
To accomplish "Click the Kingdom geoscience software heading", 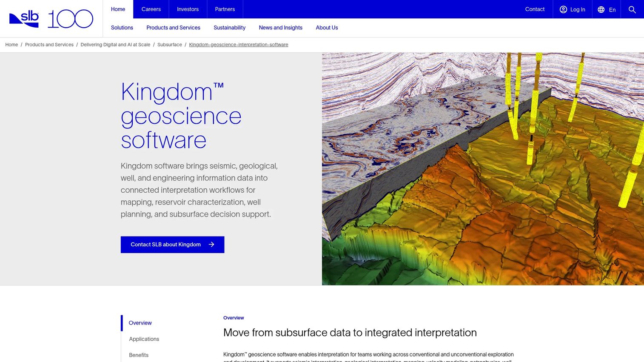I will click(181, 116).
